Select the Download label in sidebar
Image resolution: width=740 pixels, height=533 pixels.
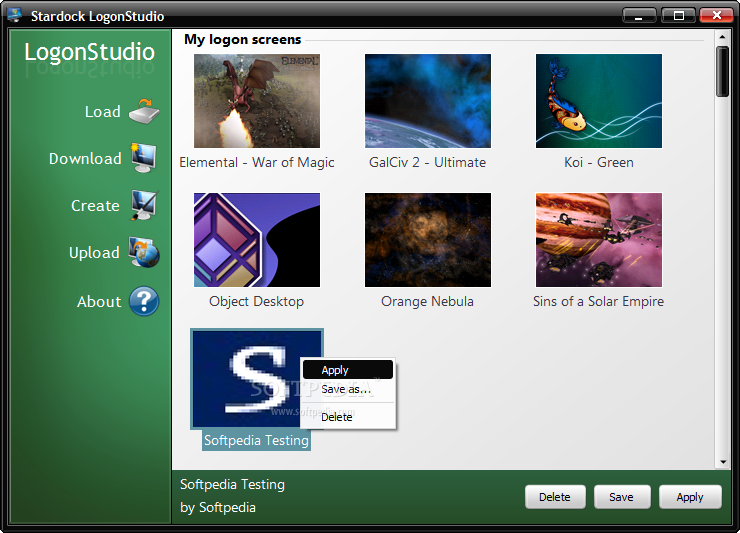[85, 159]
